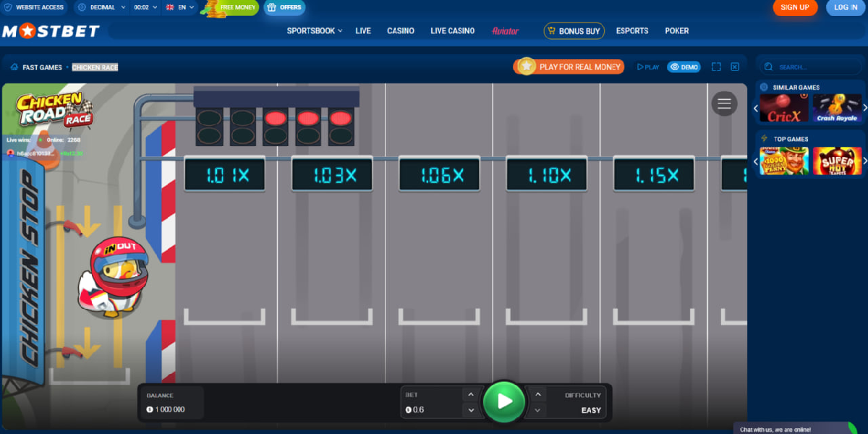Viewport: 868px width, 434px height.
Task: Raise difficulty with the up arrow
Action: click(537, 394)
